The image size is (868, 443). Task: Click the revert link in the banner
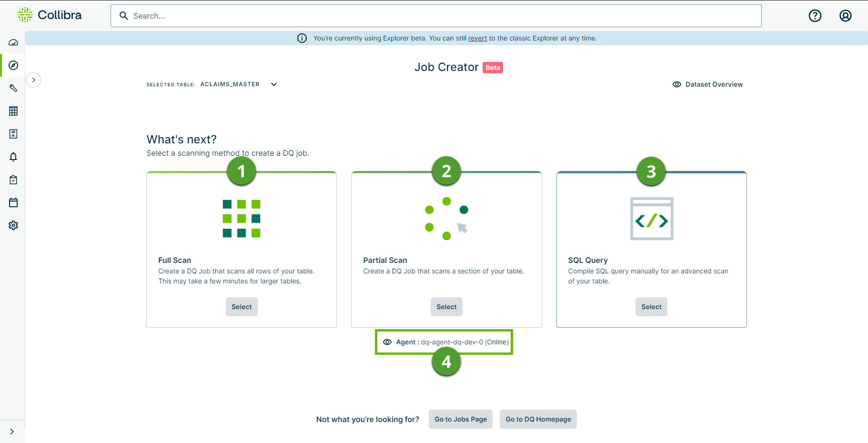click(477, 38)
